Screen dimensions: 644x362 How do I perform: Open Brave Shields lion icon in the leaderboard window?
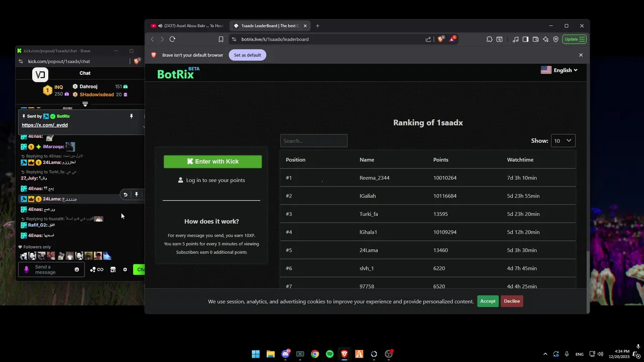coord(441,39)
